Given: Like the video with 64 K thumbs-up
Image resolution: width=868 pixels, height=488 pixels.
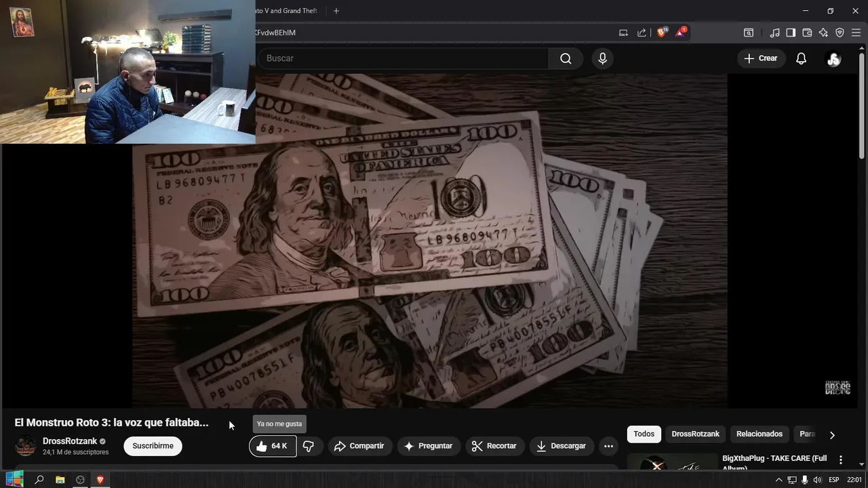Looking at the screenshot, I should 273,446.
